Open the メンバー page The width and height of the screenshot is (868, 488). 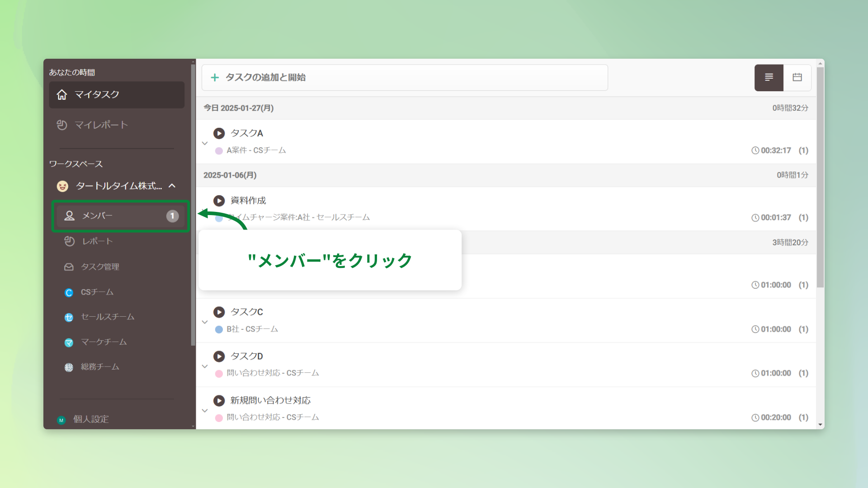pos(97,216)
